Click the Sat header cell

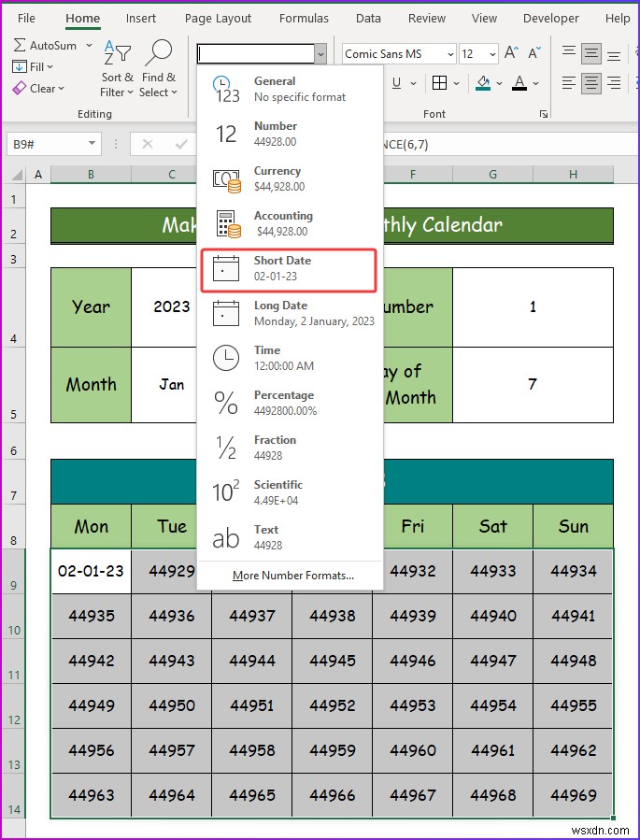point(492,527)
